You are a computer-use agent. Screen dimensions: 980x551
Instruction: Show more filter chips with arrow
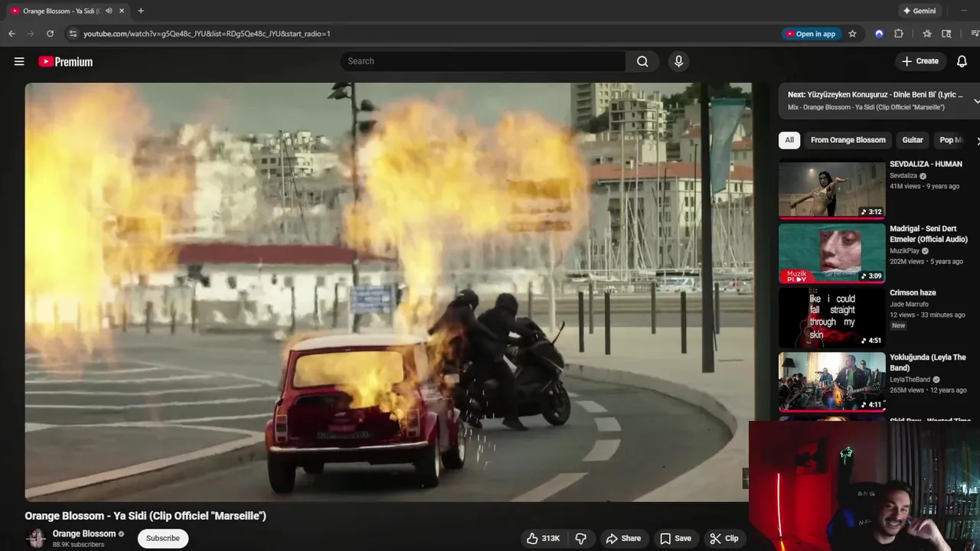pyautogui.click(x=977, y=141)
